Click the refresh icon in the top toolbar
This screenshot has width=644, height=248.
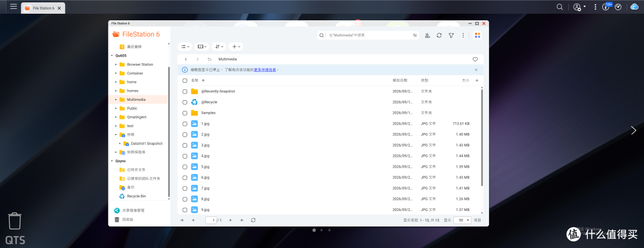[x=439, y=35]
